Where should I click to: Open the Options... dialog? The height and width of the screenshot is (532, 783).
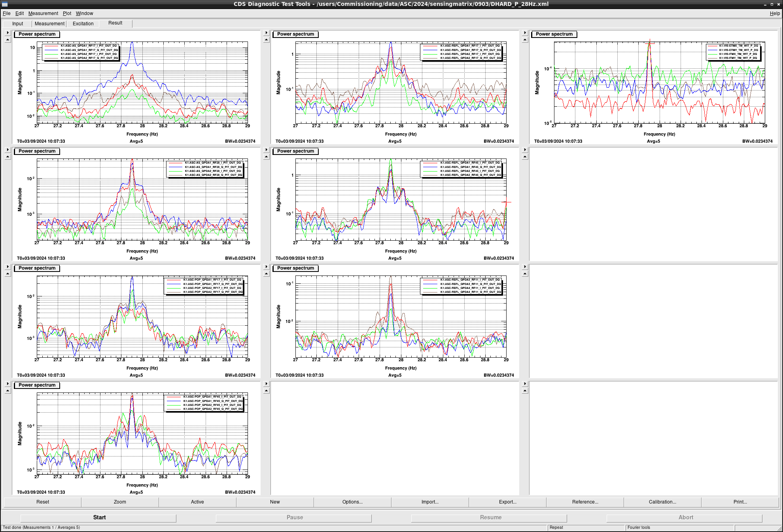pyautogui.click(x=352, y=502)
